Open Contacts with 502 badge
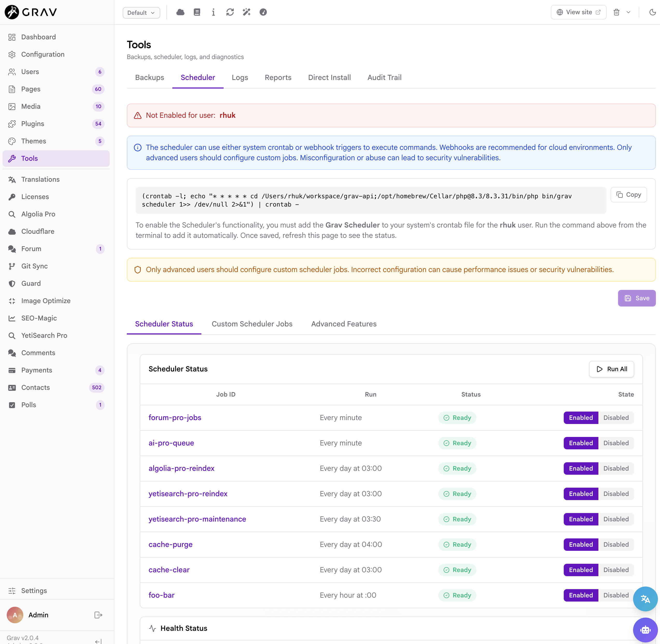 56,388
